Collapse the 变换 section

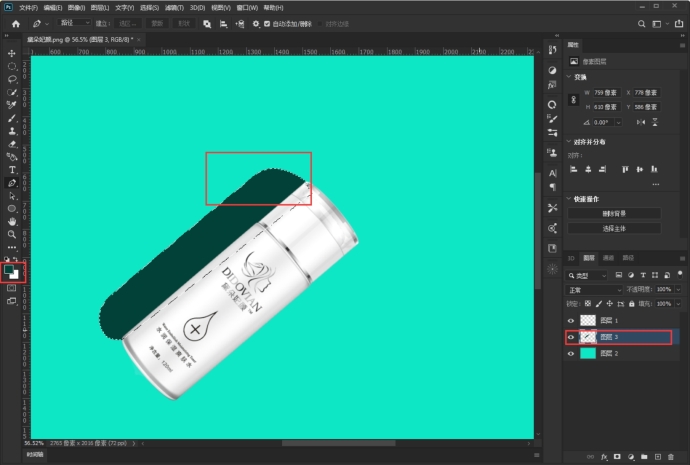coord(569,77)
